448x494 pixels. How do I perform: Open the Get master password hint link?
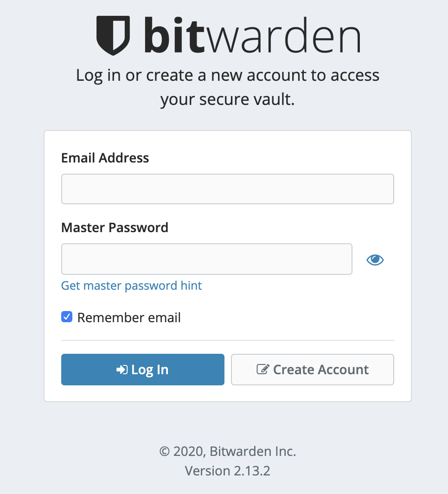[131, 285]
